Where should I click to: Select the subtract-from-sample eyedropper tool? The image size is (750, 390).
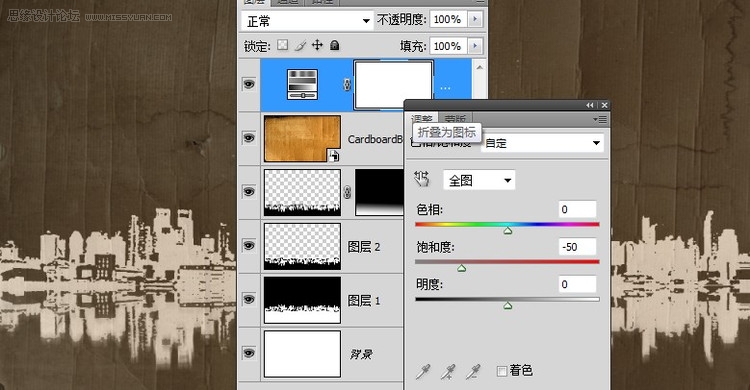coord(473,371)
